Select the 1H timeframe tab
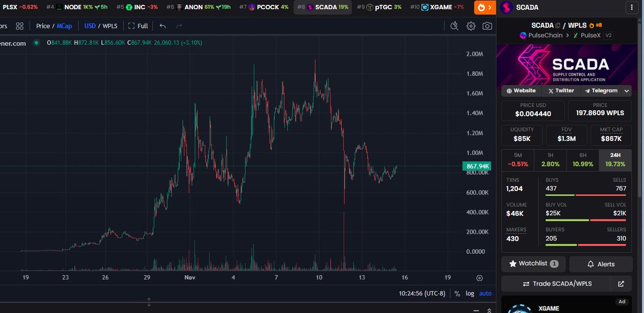This screenshot has height=313, width=644. (x=549, y=158)
